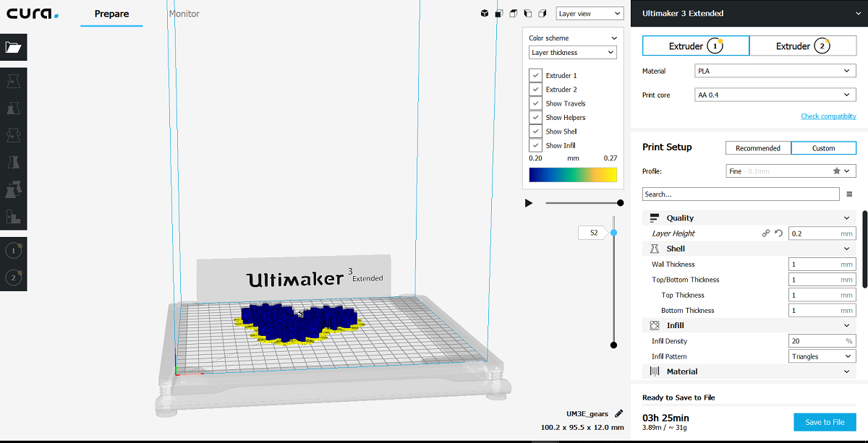Click the Infill category icon
Screen dimensions: 868x443
pos(655,326)
